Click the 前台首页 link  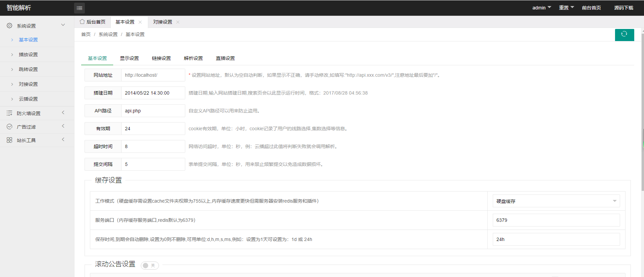(x=591, y=8)
